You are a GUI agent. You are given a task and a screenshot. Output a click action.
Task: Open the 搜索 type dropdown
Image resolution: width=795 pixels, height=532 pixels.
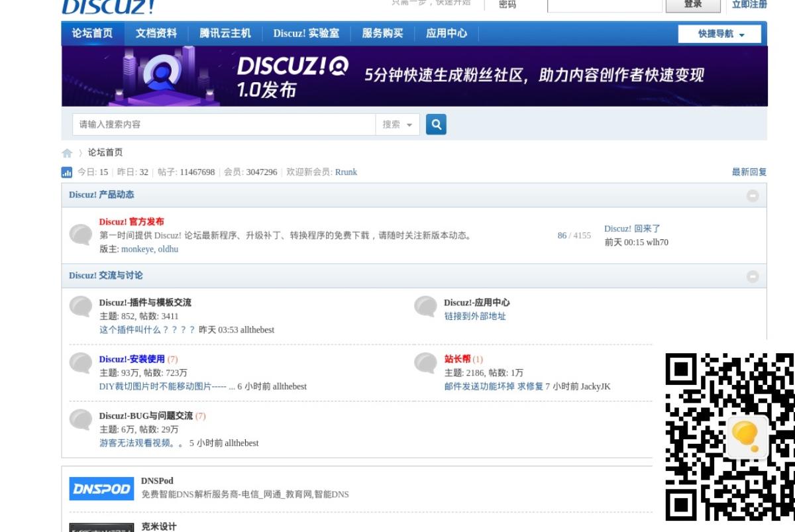[397, 125]
